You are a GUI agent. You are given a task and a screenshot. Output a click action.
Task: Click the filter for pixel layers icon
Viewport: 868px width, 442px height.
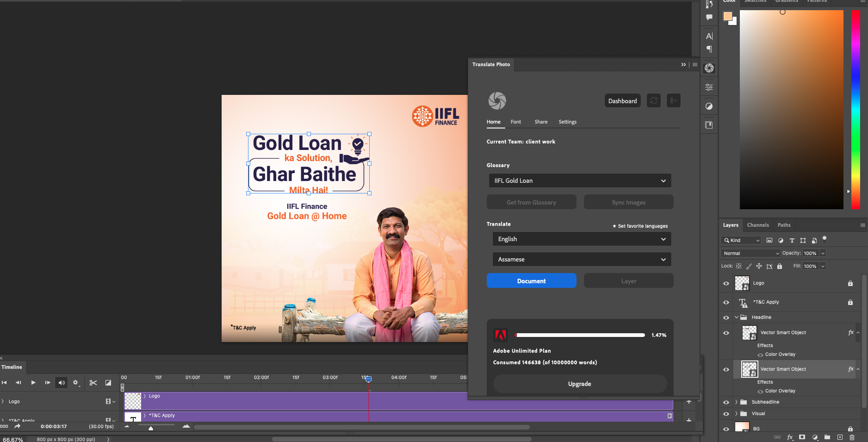coord(769,240)
